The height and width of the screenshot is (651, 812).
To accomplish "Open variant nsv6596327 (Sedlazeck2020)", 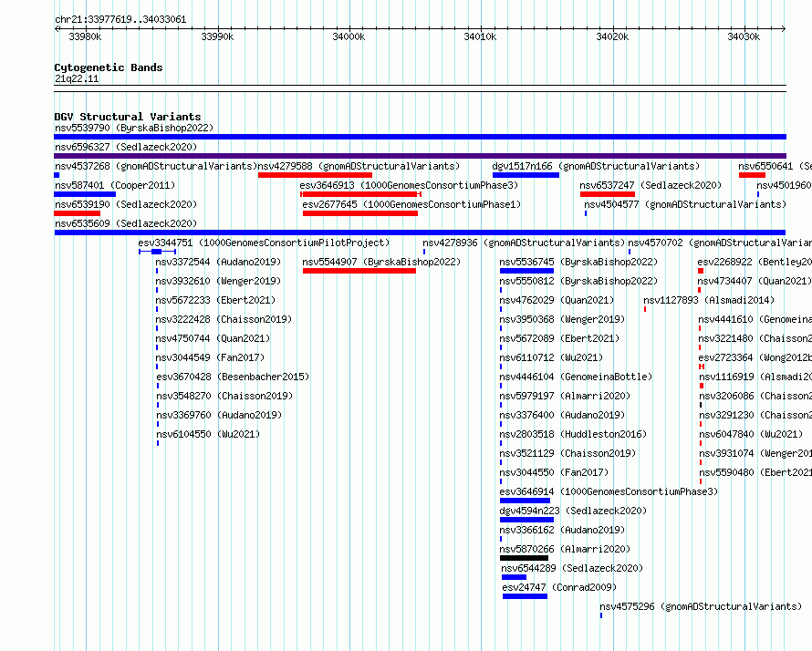I will 126,147.
